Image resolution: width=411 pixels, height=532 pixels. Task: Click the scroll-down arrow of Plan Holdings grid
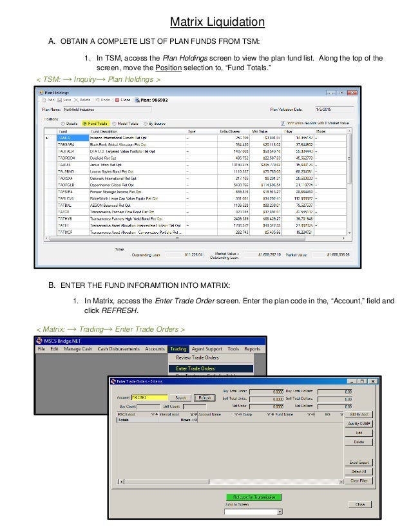tap(349, 233)
